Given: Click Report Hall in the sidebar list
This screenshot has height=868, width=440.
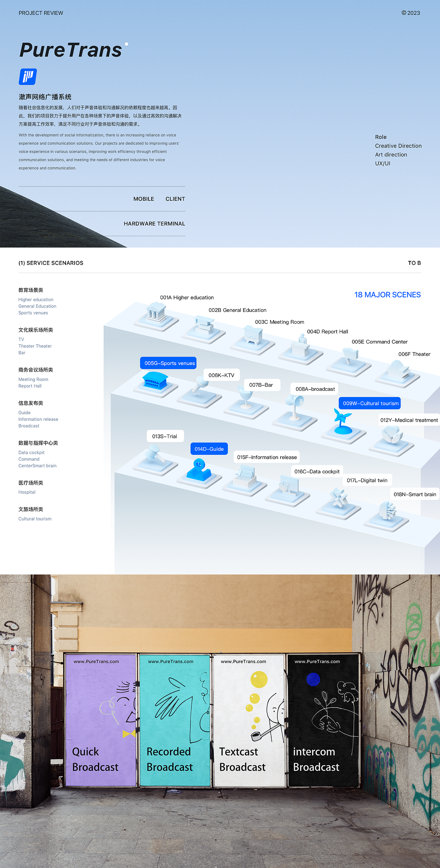Looking at the screenshot, I should [30, 386].
